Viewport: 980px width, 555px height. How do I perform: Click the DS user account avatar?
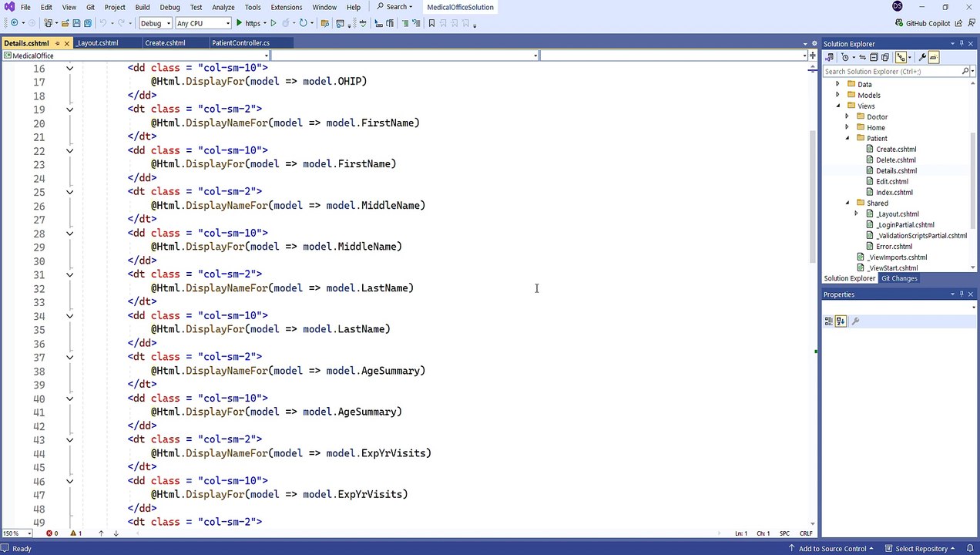897,6
